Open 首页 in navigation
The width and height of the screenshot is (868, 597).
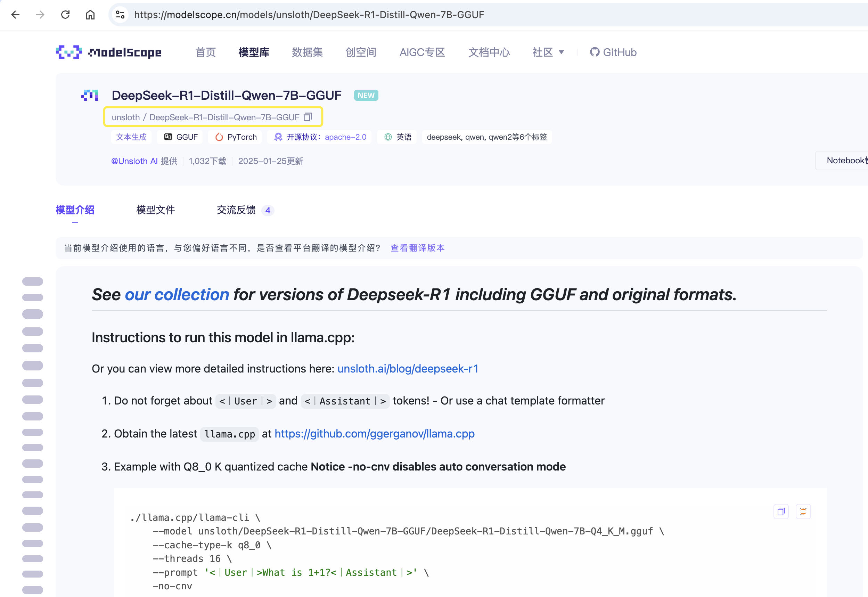[206, 52]
